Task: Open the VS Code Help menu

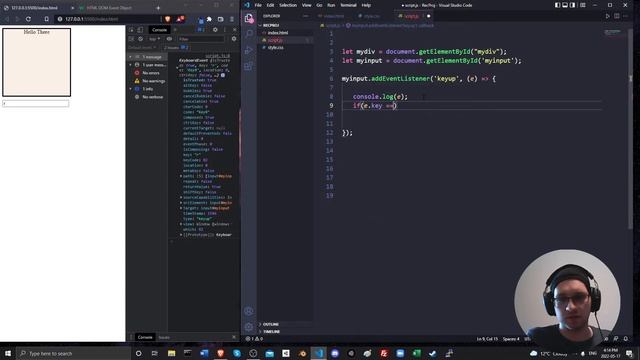Action: coord(366,5)
